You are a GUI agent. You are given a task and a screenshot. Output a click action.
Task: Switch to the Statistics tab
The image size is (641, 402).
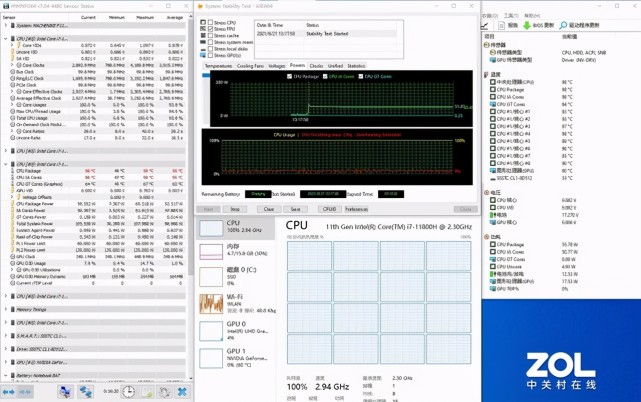point(356,66)
